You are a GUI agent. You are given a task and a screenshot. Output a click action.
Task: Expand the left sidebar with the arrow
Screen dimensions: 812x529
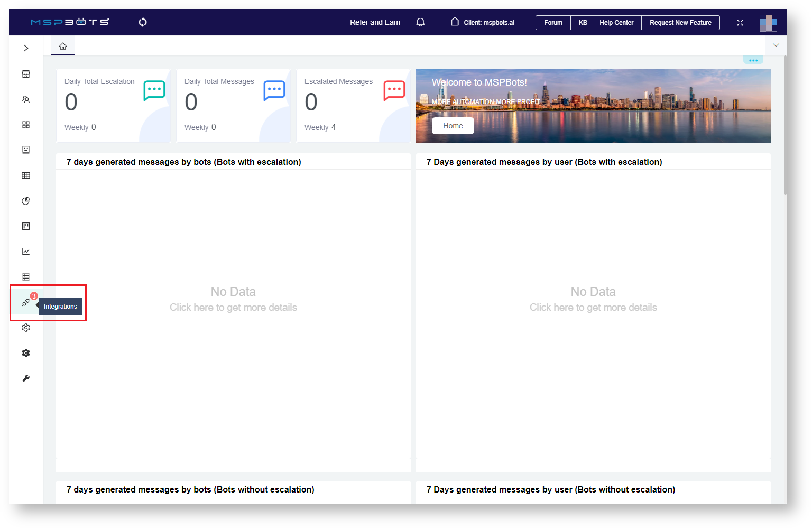coord(25,48)
